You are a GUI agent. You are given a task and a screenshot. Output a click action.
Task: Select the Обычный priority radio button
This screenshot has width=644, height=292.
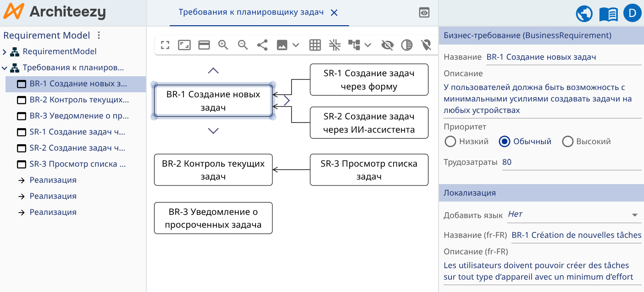[x=505, y=141]
